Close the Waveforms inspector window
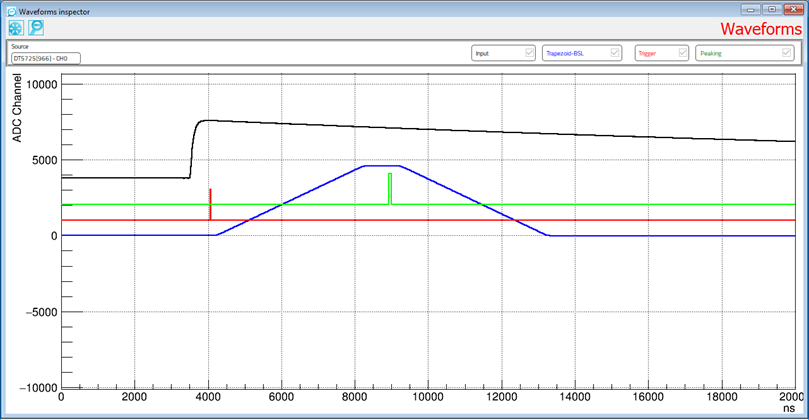This screenshot has width=809, height=420. [794, 9]
